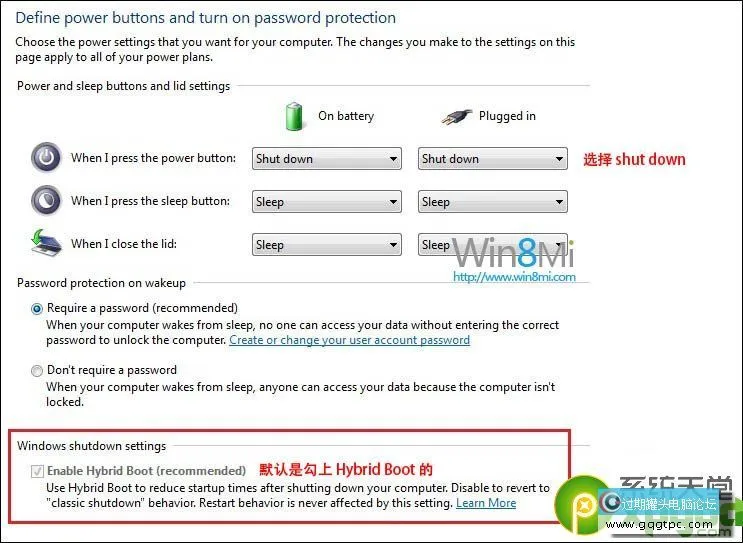Expand sleep button Plugged in dropdown
The width and height of the screenshot is (743, 543).
pyautogui.click(x=492, y=201)
